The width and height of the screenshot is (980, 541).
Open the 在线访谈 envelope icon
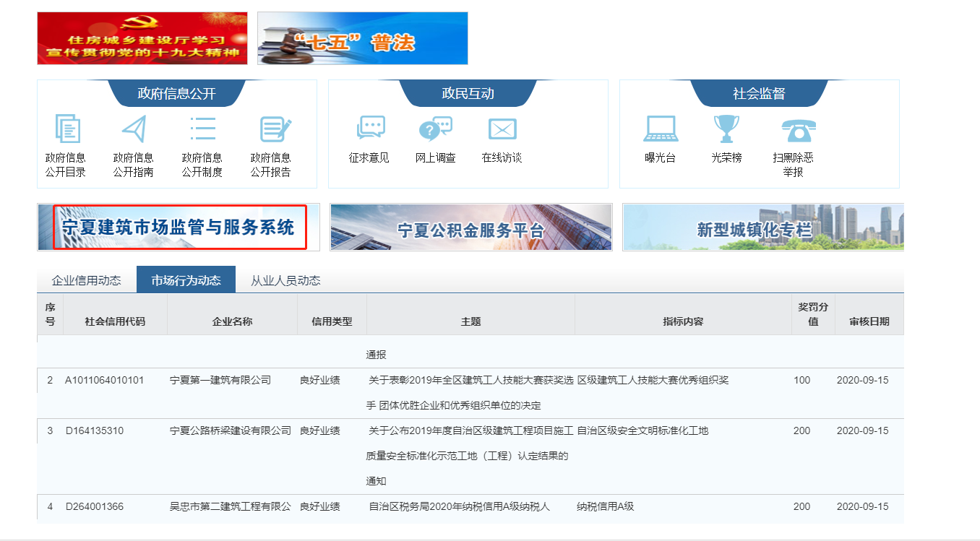coord(502,129)
